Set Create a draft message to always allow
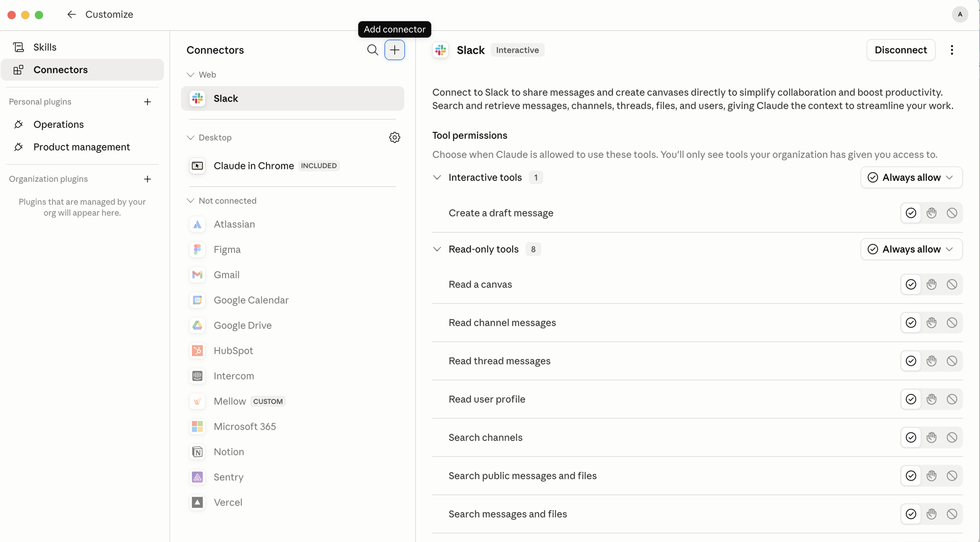The image size is (980, 542). pos(911,213)
